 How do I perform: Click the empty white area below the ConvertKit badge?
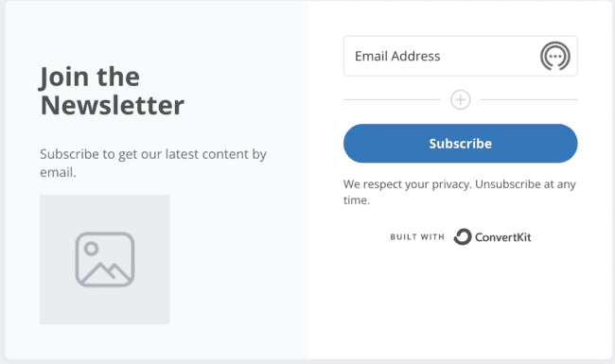click(461, 302)
